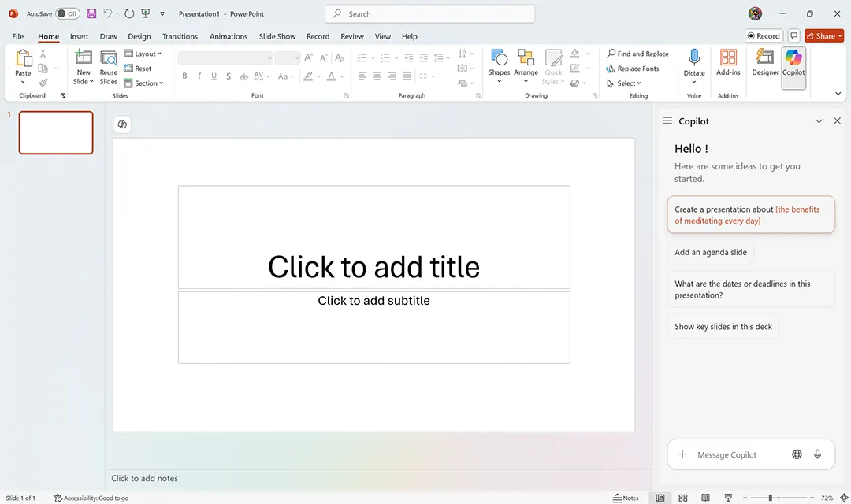Click the Add an agenda slide suggestion

tap(710, 252)
